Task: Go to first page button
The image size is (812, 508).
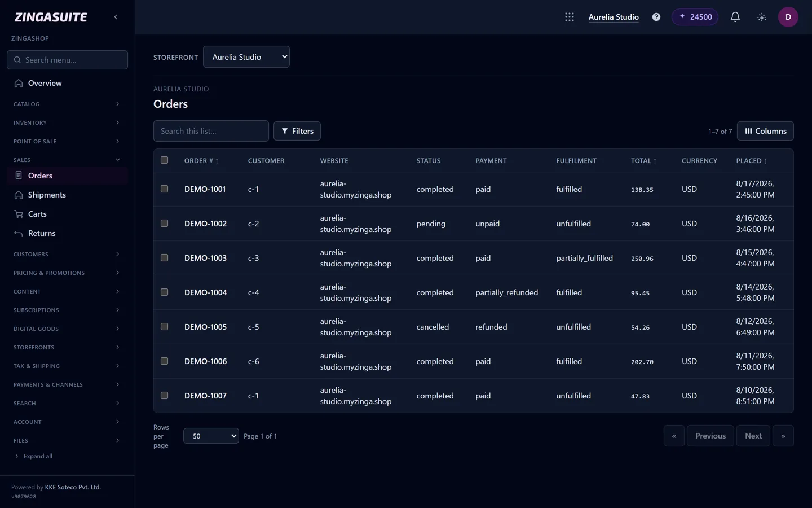Action: pos(674,436)
